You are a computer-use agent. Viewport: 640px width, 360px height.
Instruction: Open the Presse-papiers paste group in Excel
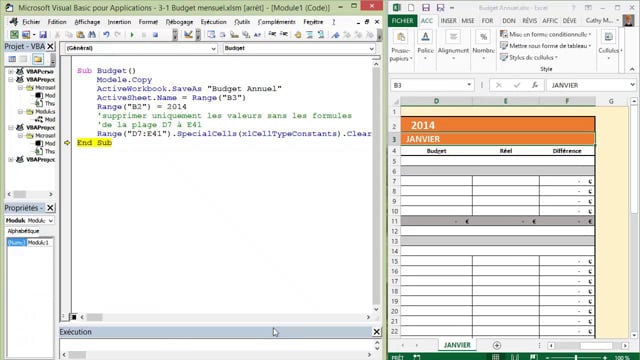click(401, 47)
